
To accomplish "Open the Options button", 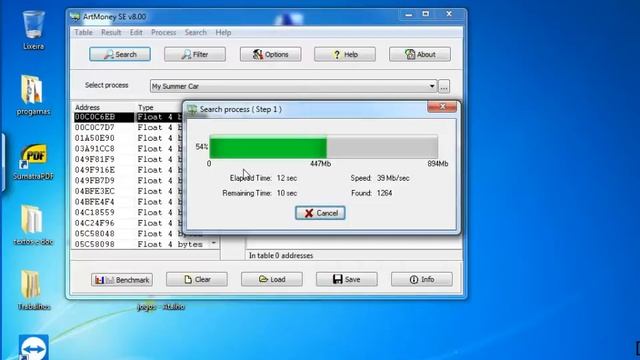I will coord(270,54).
